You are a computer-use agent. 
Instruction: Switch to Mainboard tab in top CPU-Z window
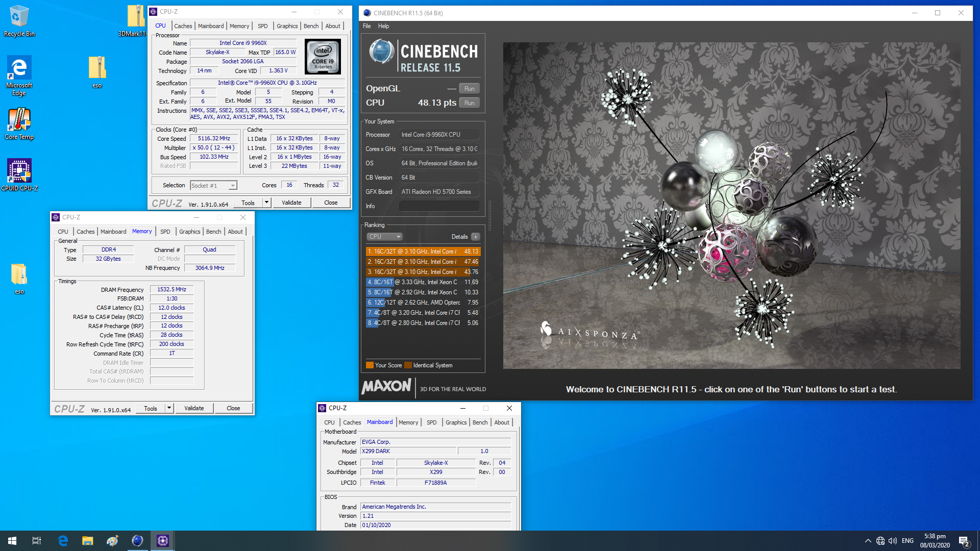(211, 26)
